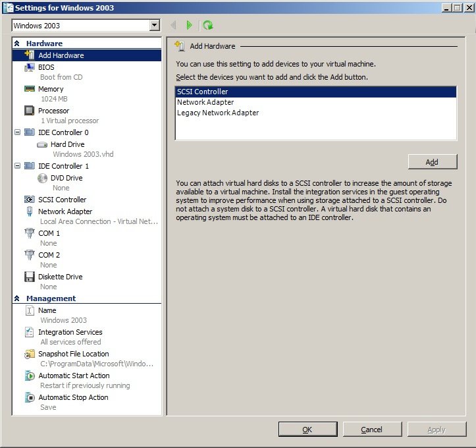This screenshot has height=448, width=476.
Task: Select the Diskette Drive floppy icon
Action: 29,277
